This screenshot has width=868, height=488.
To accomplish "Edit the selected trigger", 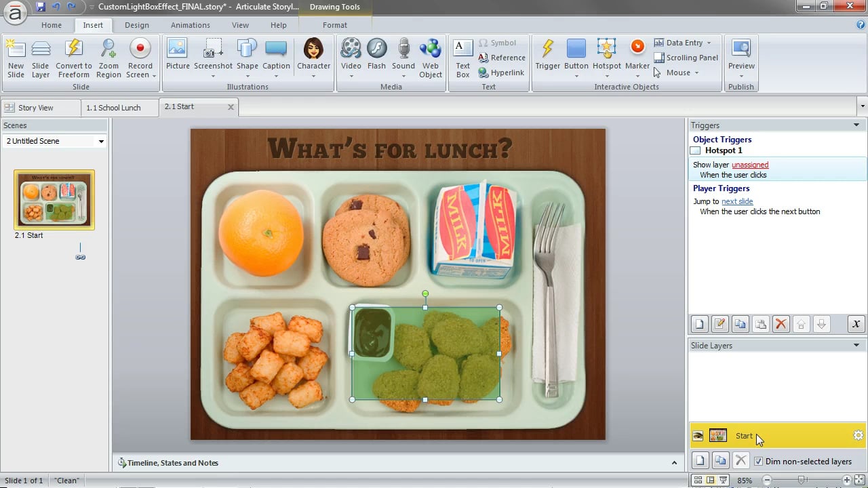I will point(720,324).
